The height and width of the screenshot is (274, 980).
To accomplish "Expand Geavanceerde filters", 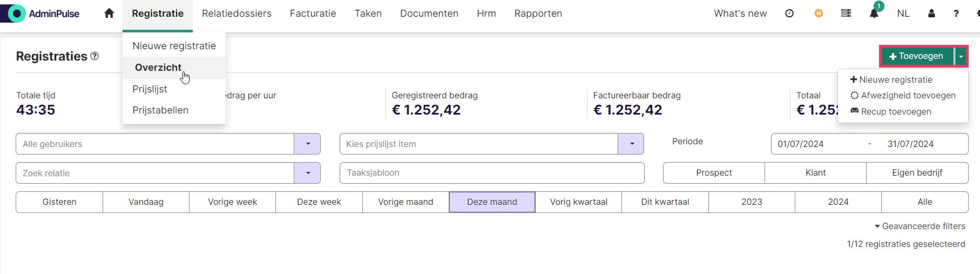I will (920, 226).
